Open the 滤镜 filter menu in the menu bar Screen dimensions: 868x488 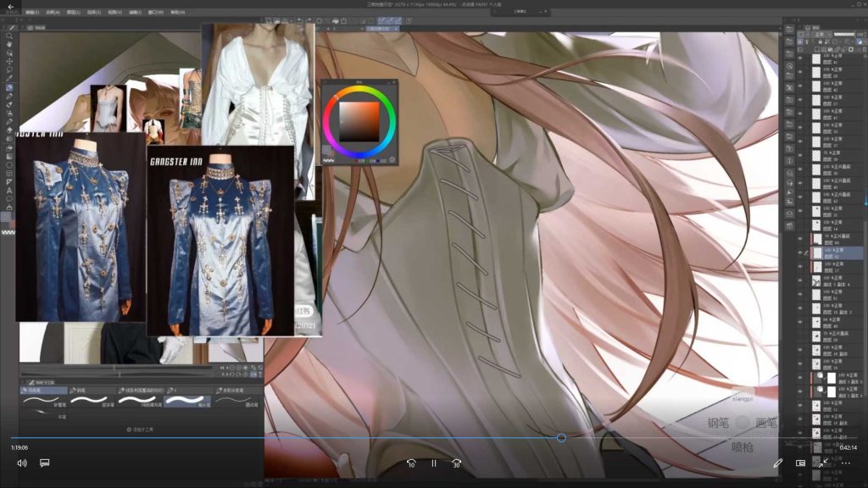[136, 13]
